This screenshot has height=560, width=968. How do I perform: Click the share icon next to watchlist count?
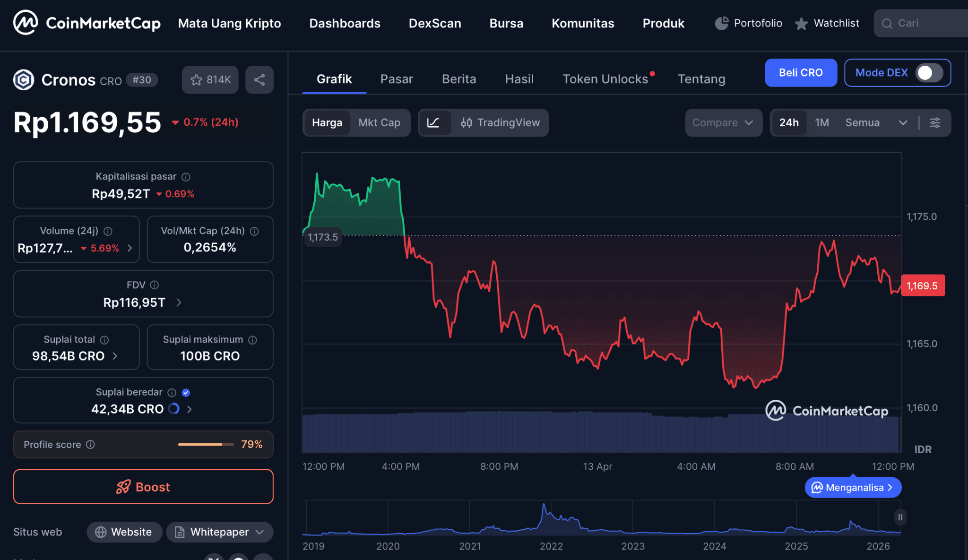(259, 79)
